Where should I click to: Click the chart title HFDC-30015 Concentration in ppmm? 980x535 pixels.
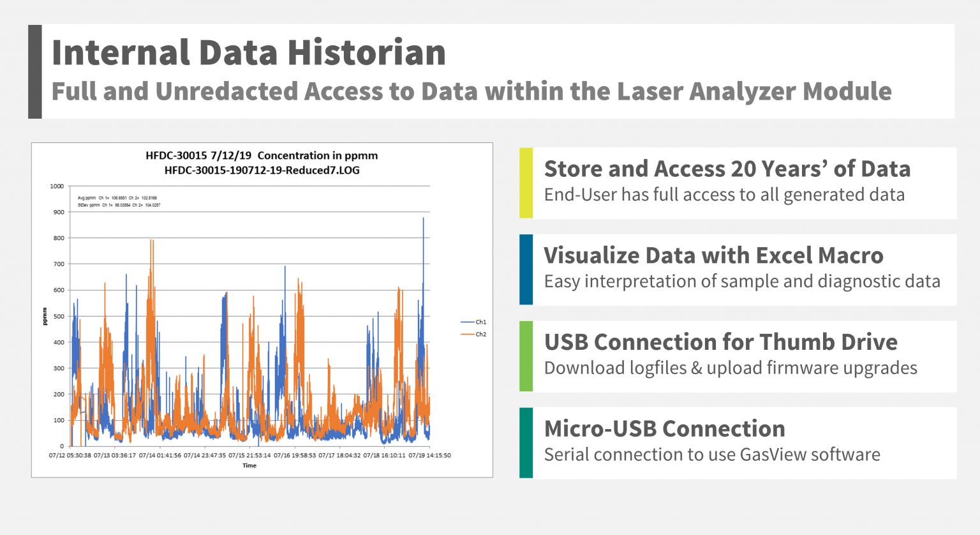click(262, 156)
